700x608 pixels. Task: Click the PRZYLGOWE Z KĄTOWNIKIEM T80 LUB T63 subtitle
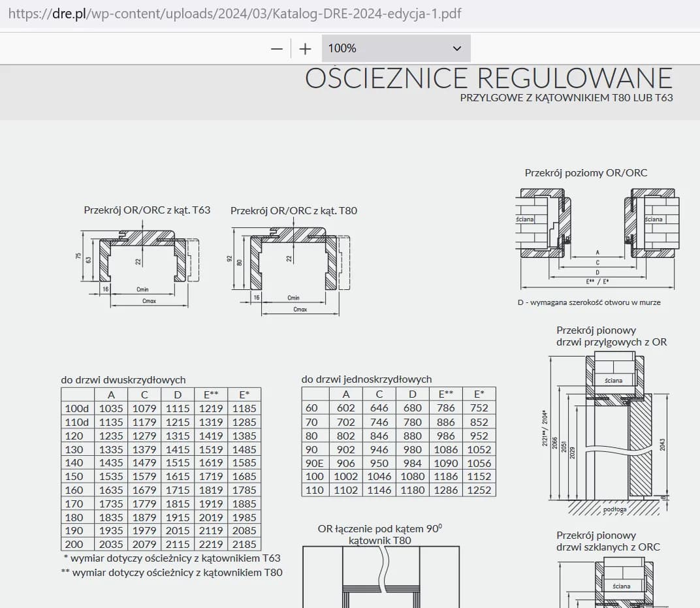566,98
